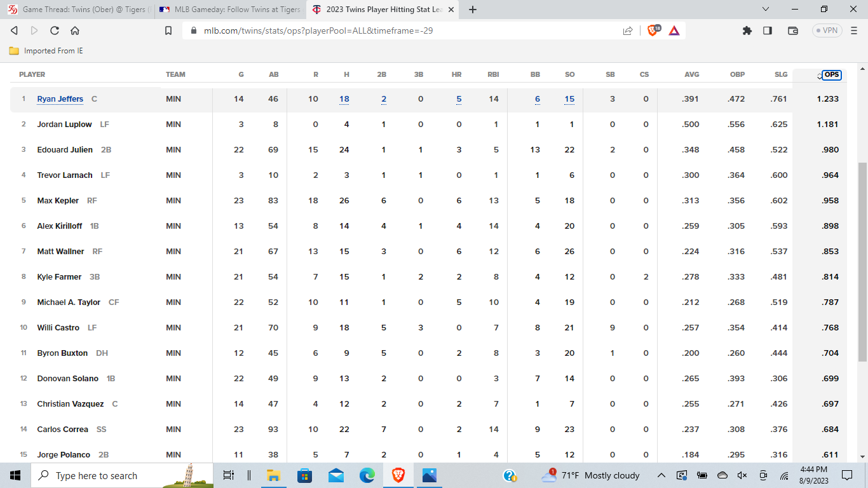Screen dimensions: 868x488
Task: Switch to the MLB Gameday tab
Action: click(229, 10)
